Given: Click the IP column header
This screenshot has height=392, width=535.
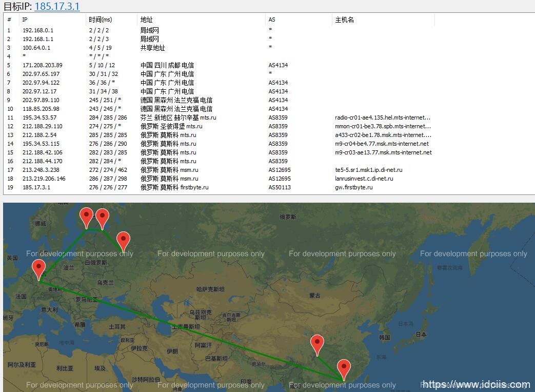Looking at the screenshot, I should [25, 19].
